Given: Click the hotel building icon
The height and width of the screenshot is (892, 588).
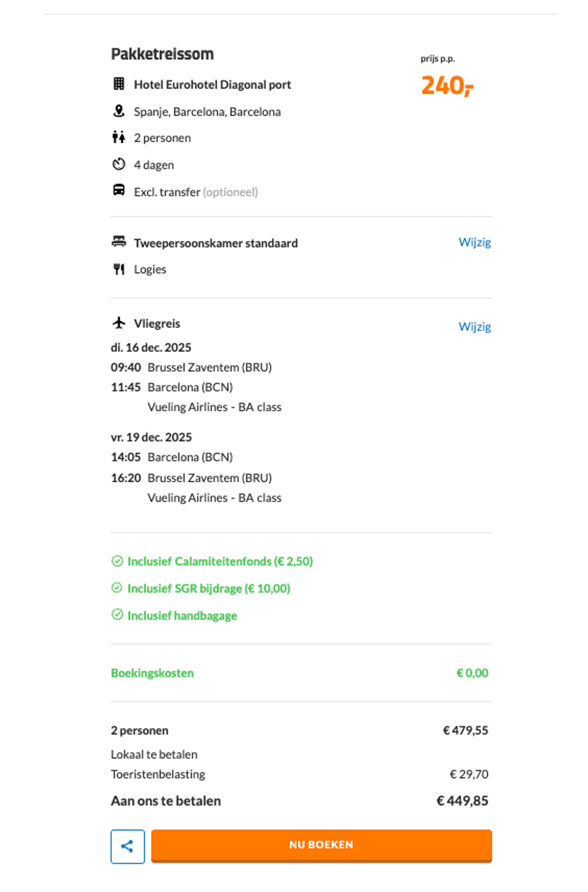Looking at the screenshot, I should [119, 84].
